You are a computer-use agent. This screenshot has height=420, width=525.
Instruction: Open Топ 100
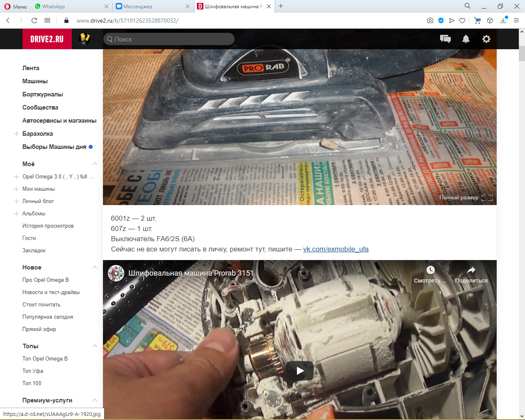click(32, 383)
